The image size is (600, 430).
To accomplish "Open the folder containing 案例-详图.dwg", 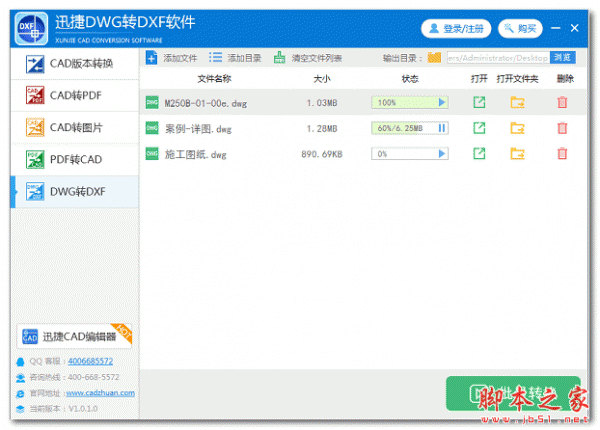I will [x=517, y=128].
